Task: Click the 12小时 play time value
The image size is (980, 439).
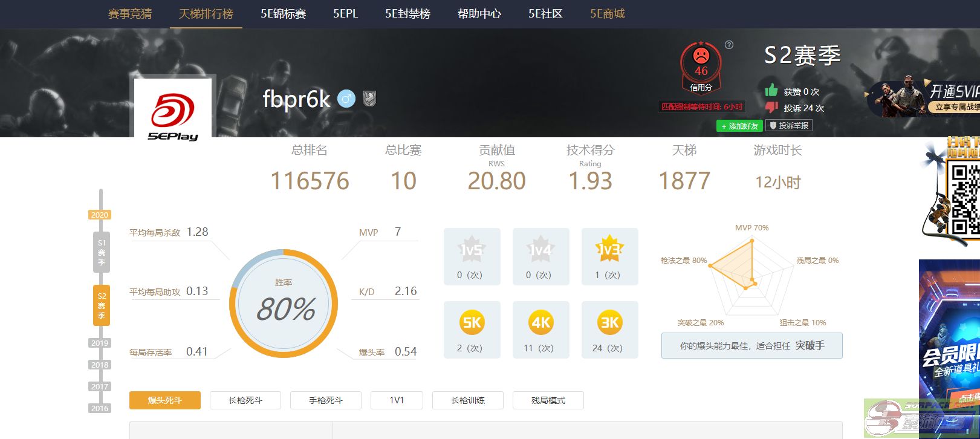Action: (778, 182)
